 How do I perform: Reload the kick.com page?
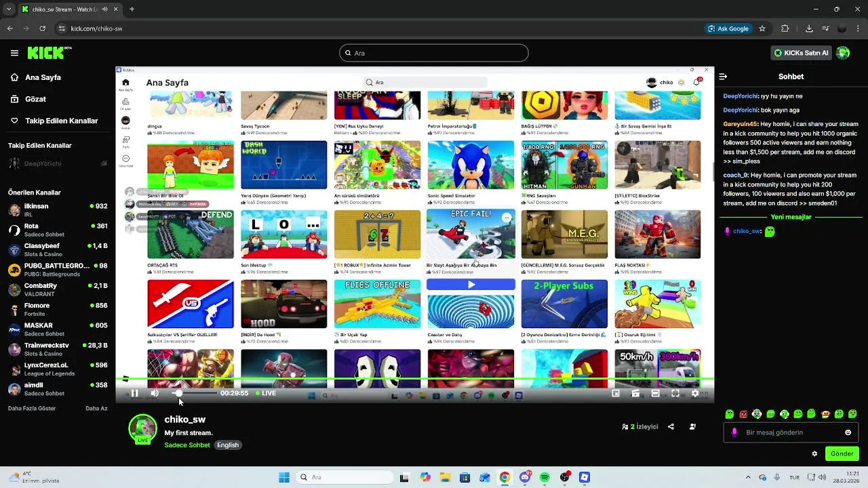pos(43,28)
